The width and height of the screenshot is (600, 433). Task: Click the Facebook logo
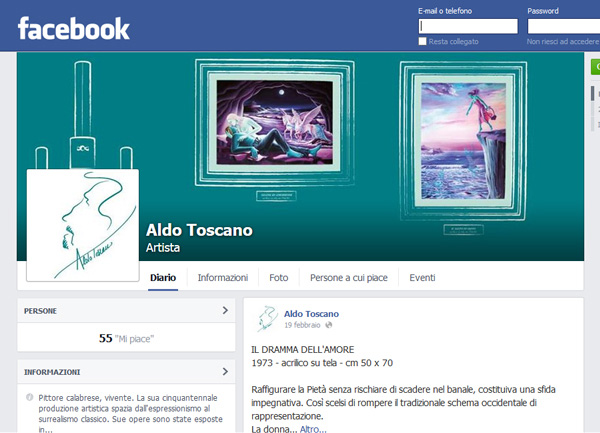click(x=73, y=28)
